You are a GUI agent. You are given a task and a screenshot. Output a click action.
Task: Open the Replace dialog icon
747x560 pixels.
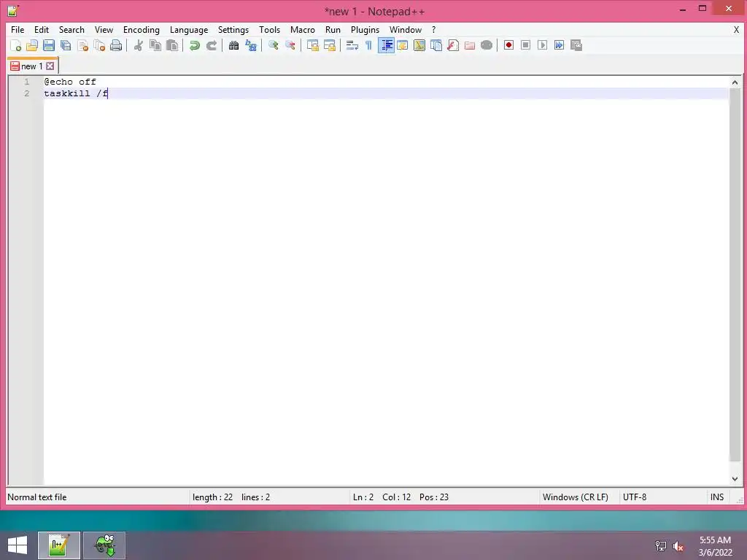tap(251, 45)
